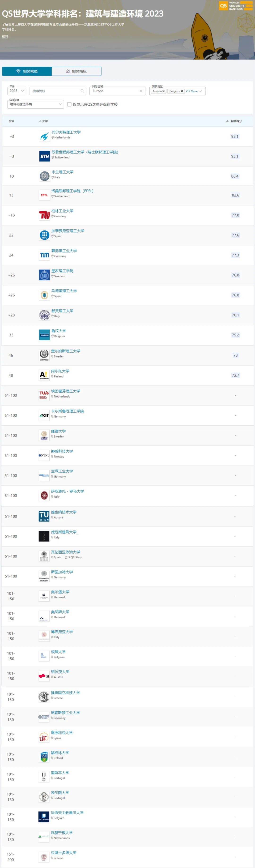Click the ETH Zurich logo icon
Image resolution: width=255 pixels, height=868 pixels.
click(x=44, y=156)
